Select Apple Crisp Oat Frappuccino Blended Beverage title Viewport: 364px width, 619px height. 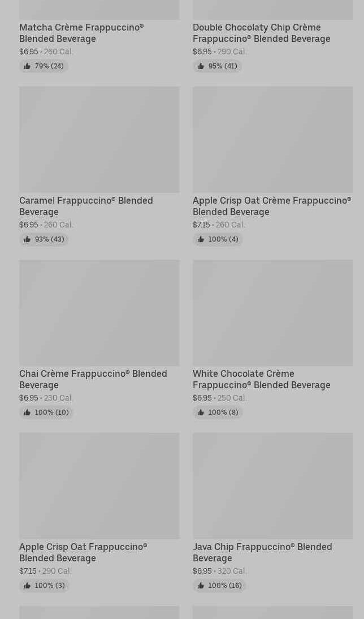tap(83, 552)
